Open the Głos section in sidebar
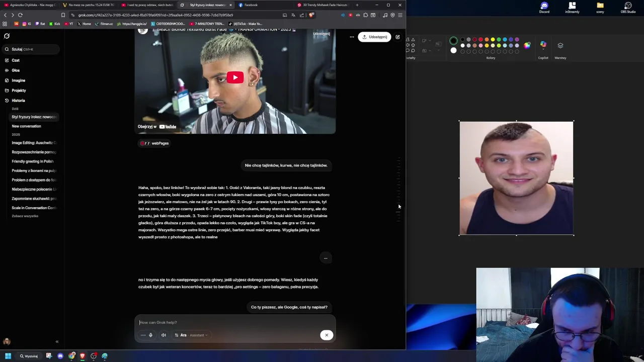644x362 pixels. point(16,70)
